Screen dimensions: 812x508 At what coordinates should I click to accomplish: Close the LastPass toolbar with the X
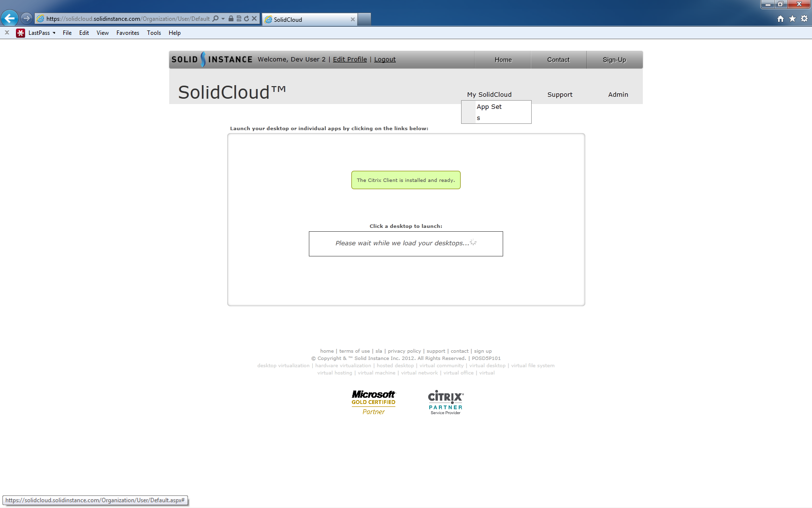[7, 33]
